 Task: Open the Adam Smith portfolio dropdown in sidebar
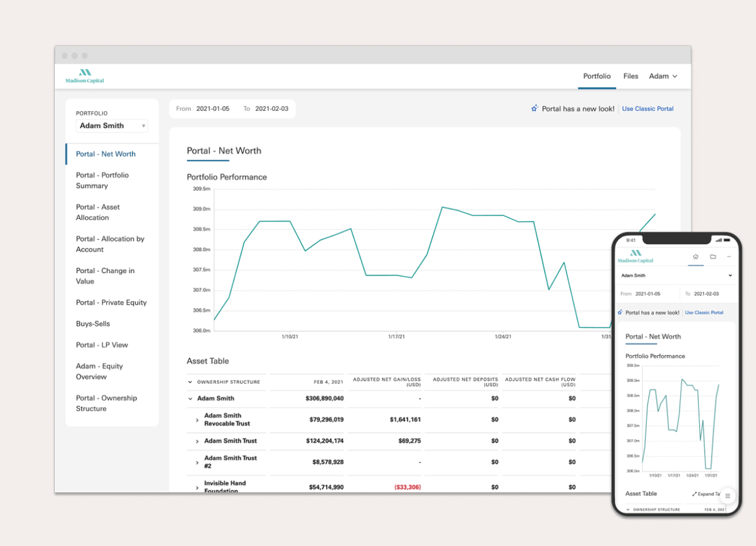point(112,126)
